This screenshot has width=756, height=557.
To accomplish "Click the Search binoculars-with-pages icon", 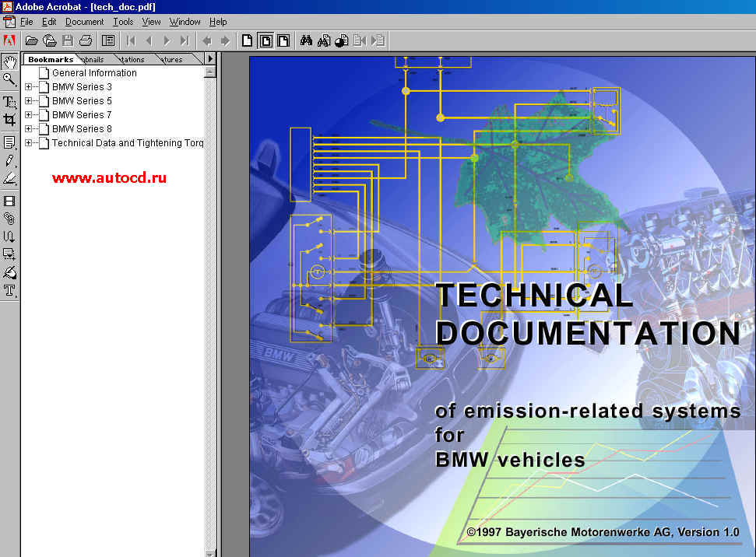I will coord(324,40).
